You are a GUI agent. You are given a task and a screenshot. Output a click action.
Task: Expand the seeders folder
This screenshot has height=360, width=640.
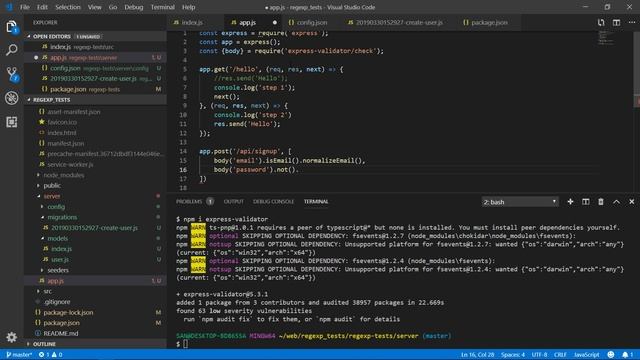58,270
